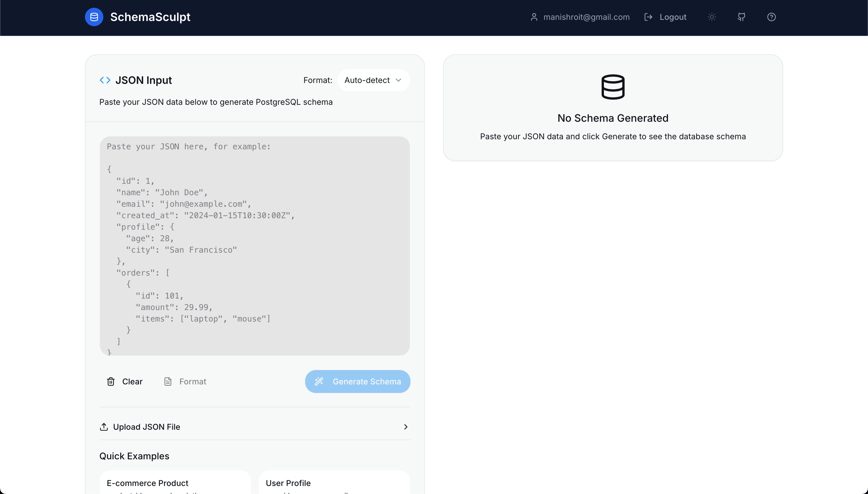Select the E-commerce Product quick example
868x494 pixels.
point(175,483)
